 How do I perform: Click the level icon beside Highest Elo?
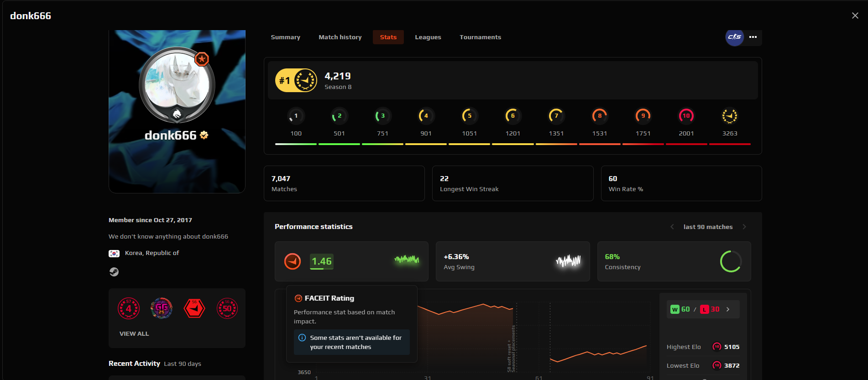click(x=717, y=347)
